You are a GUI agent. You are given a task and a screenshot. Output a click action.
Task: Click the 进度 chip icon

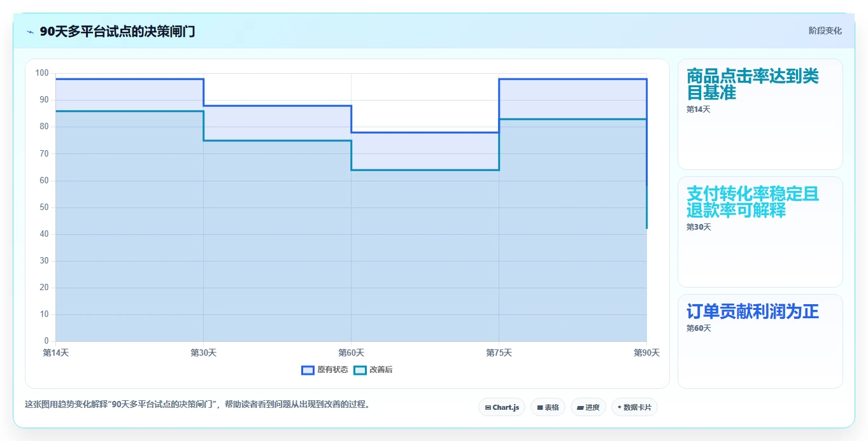point(581,407)
